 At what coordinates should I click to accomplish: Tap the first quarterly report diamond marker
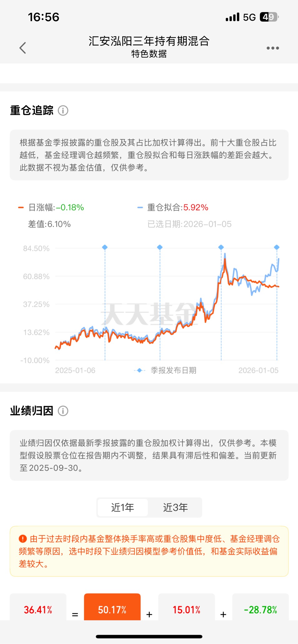[105, 247]
